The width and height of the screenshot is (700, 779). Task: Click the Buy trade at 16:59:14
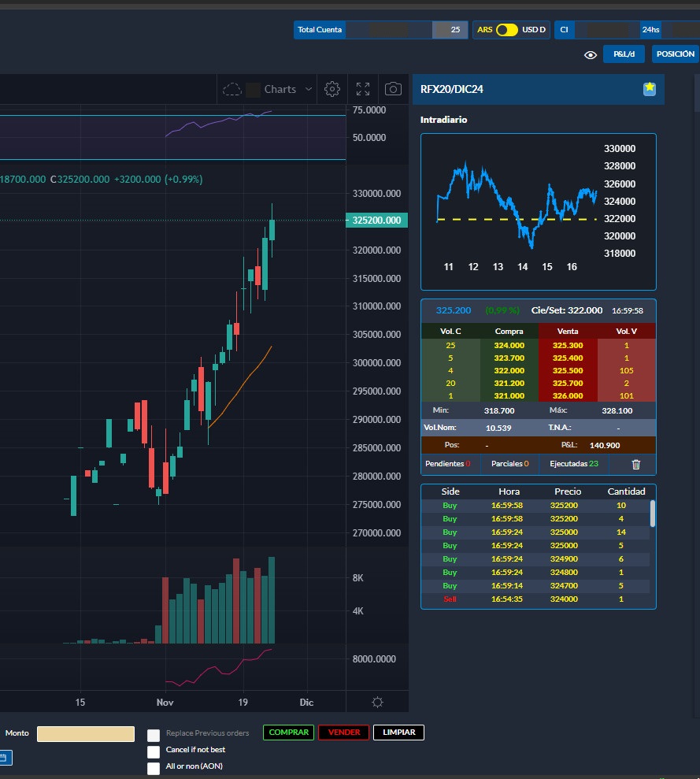535,586
